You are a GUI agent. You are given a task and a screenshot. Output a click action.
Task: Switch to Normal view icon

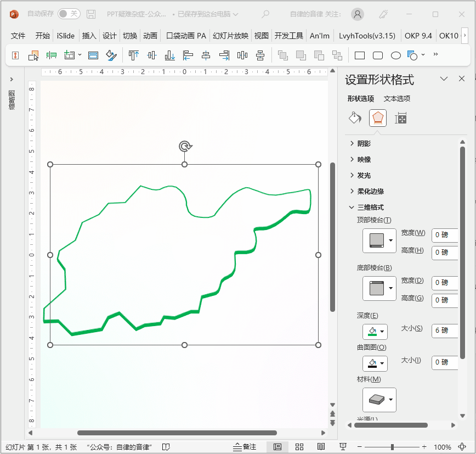[277, 447]
